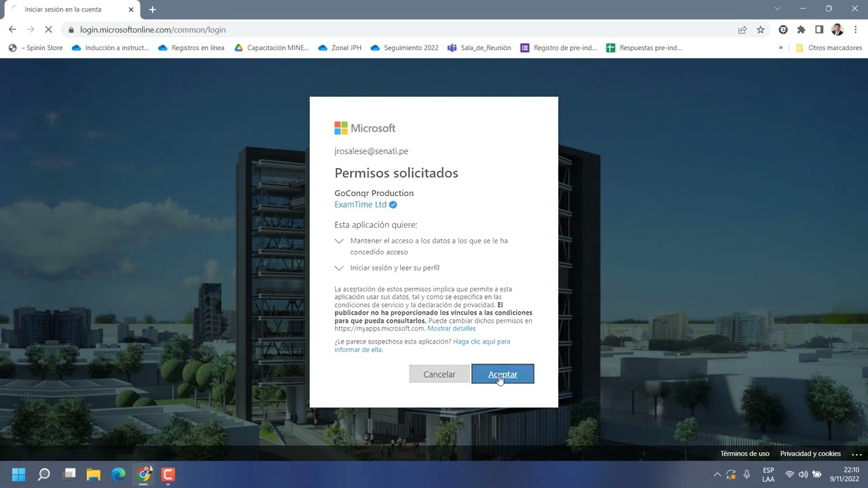Open the ExamTime Ltd publisher link

pos(366,205)
